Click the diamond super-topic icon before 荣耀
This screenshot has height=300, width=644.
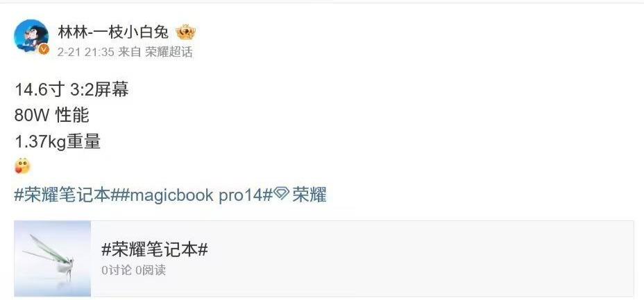coord(281,193)
